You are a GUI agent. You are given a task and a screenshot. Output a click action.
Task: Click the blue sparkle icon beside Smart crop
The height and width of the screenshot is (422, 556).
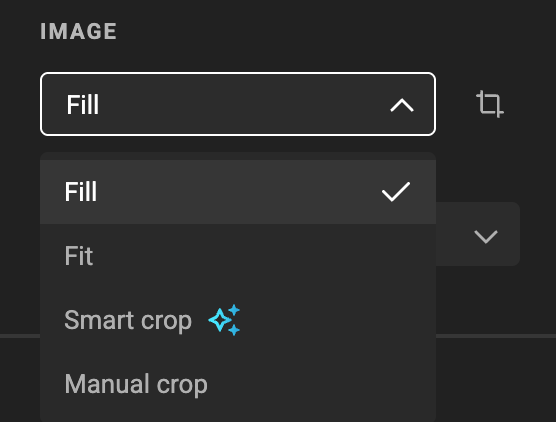[224, 320]
